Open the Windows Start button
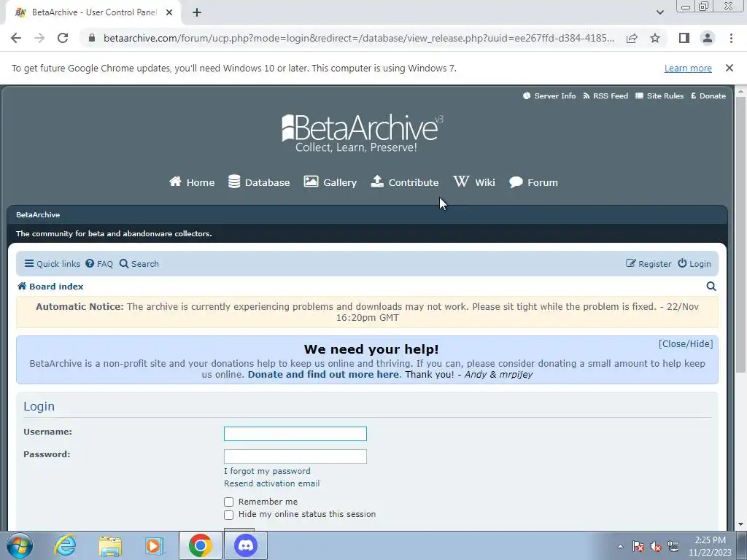This screenshot has width=747, height=560. click(x=19, y=545)
